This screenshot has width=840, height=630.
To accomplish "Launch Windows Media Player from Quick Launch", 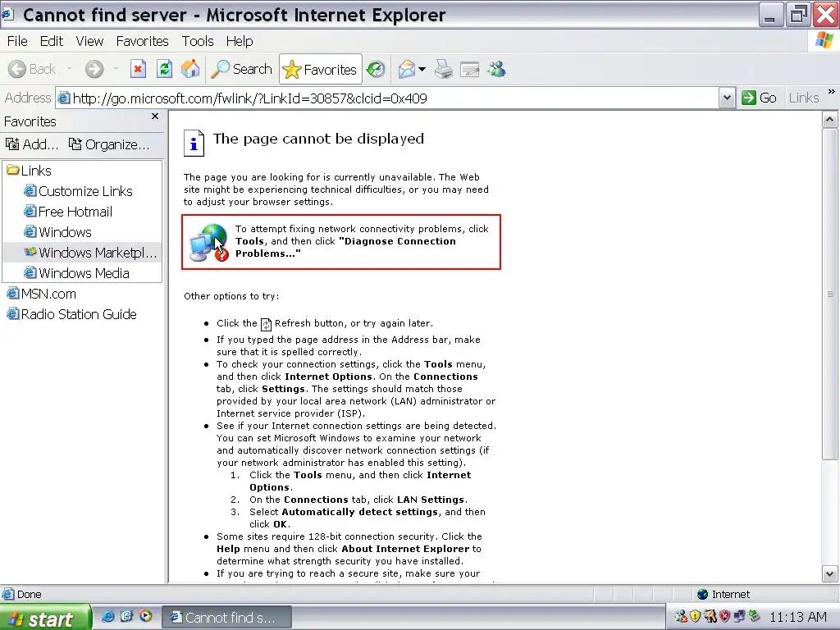I will point(145,617).
